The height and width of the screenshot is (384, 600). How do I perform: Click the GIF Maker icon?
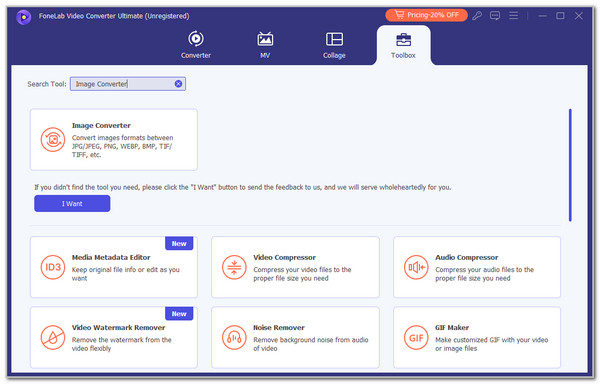point(416,337)
